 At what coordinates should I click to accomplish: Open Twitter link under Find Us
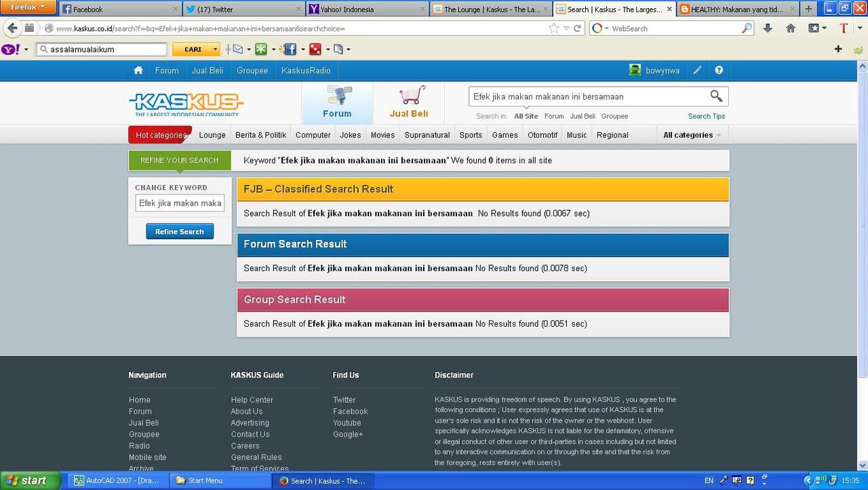pos(344,400)
